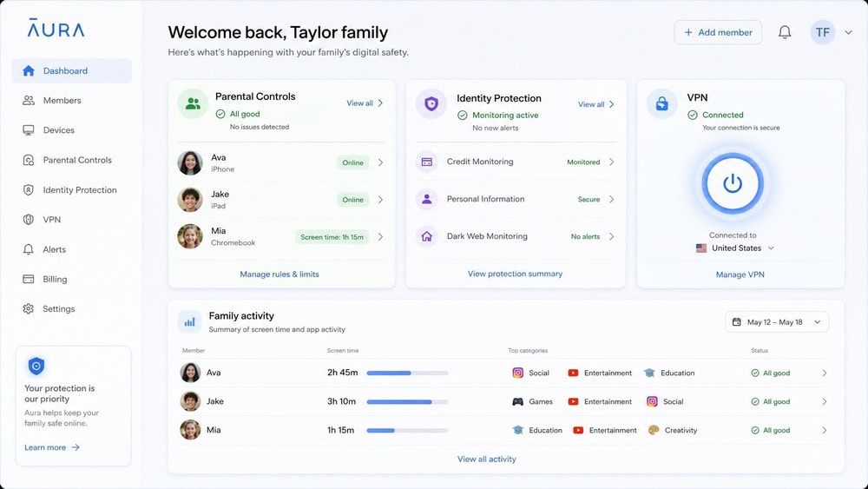The height and width of the screenshot is (489, 868).
Task: Click the Add member button
Action: [718, 32]
